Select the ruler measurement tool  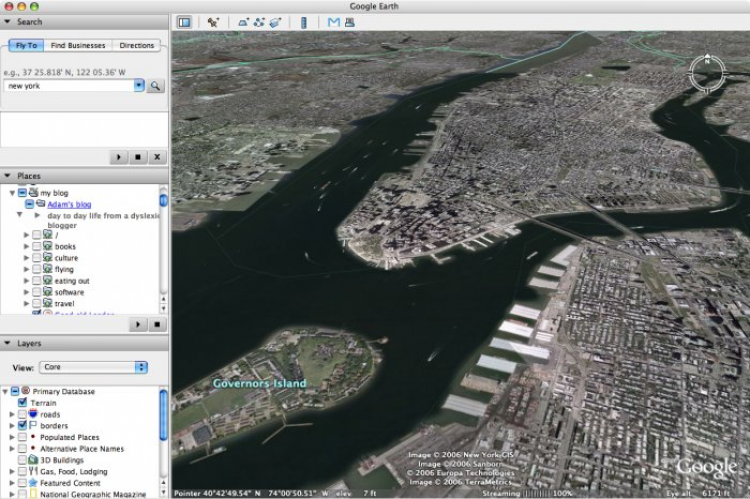click(304, 22)
